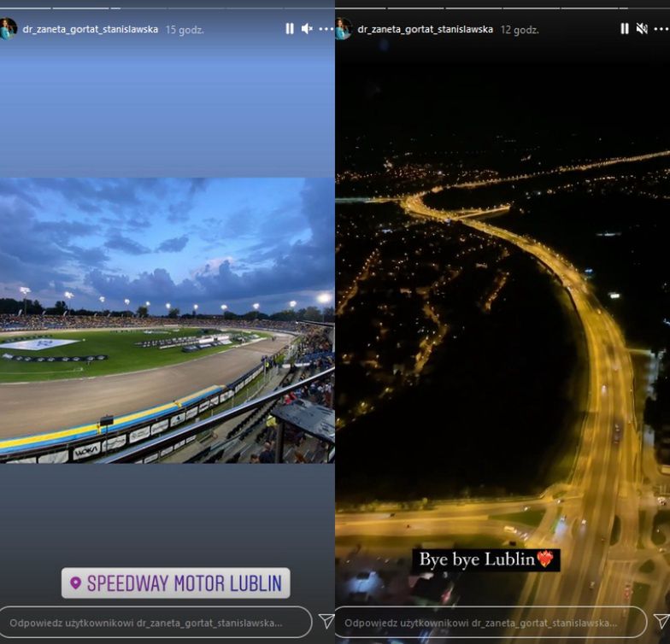Tap the Speedway Motor Lublin location sticker
Image resolution: width=670 pixels, height=644 pixels.
(x=176, y=583)
